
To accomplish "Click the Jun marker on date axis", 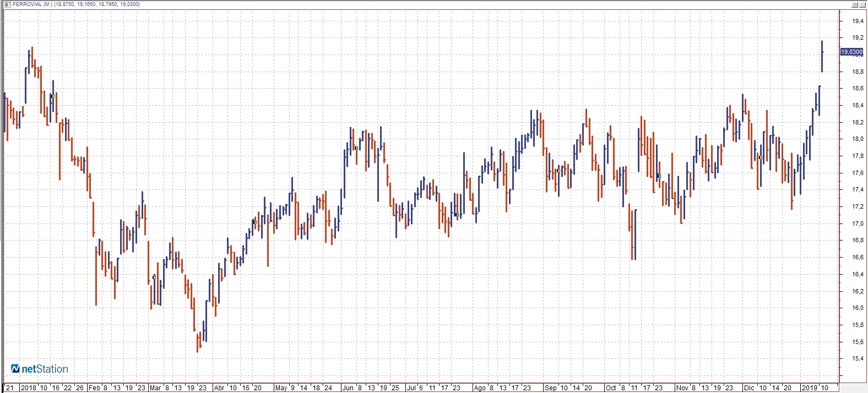I will (x=348, y=388).
